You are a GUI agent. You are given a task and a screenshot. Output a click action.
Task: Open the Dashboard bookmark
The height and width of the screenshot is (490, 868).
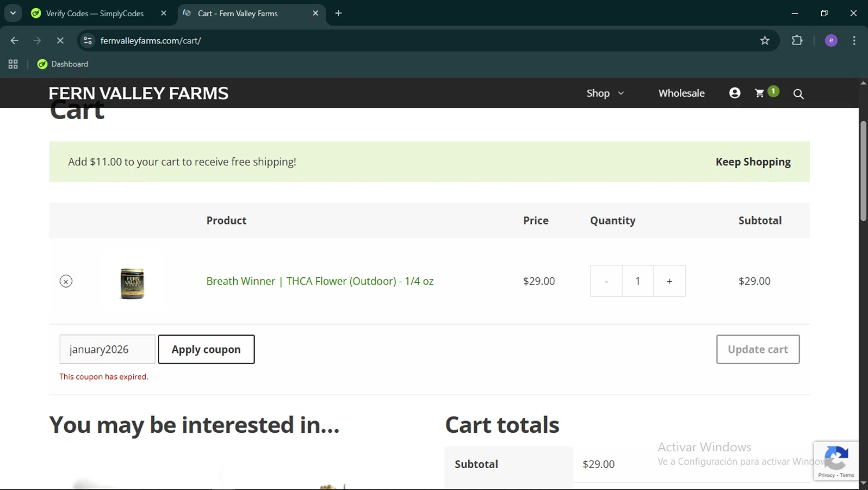click(x=63, y=64)
